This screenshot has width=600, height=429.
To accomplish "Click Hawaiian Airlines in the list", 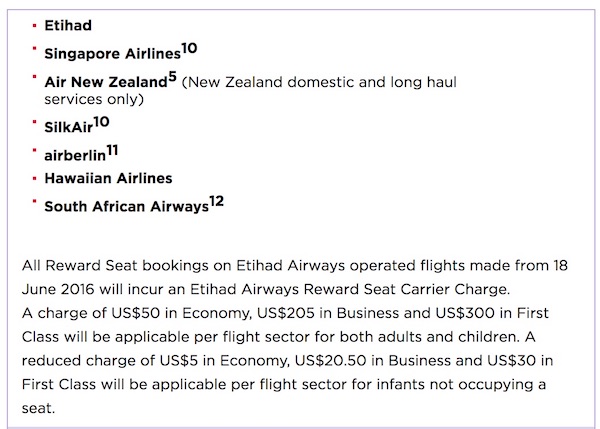I will click(108, 178).
